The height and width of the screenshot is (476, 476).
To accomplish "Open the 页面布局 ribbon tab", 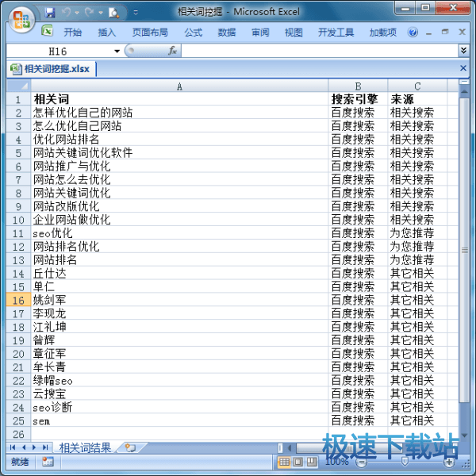I will pos(150,32).
